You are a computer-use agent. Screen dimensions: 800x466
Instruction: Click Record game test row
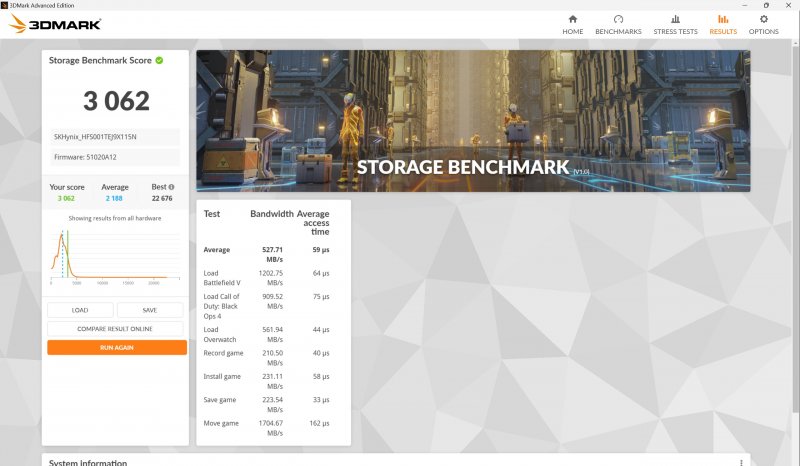pyautogui.click(x=266, y=358)
